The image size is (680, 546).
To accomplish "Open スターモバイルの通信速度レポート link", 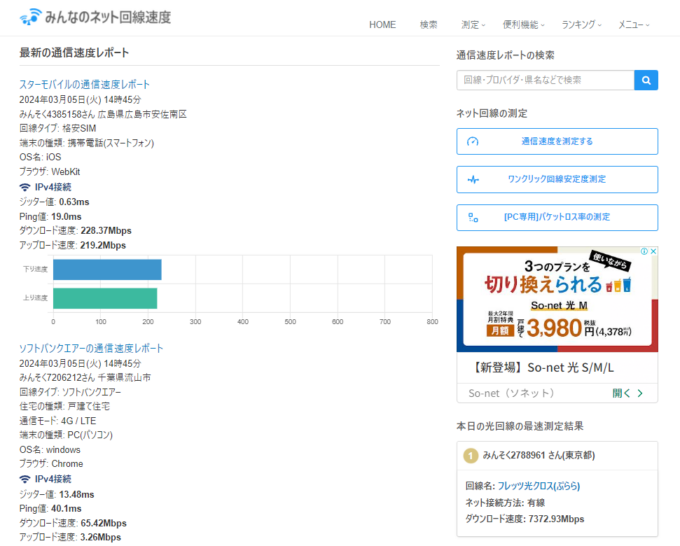I will tap(85, 84).
